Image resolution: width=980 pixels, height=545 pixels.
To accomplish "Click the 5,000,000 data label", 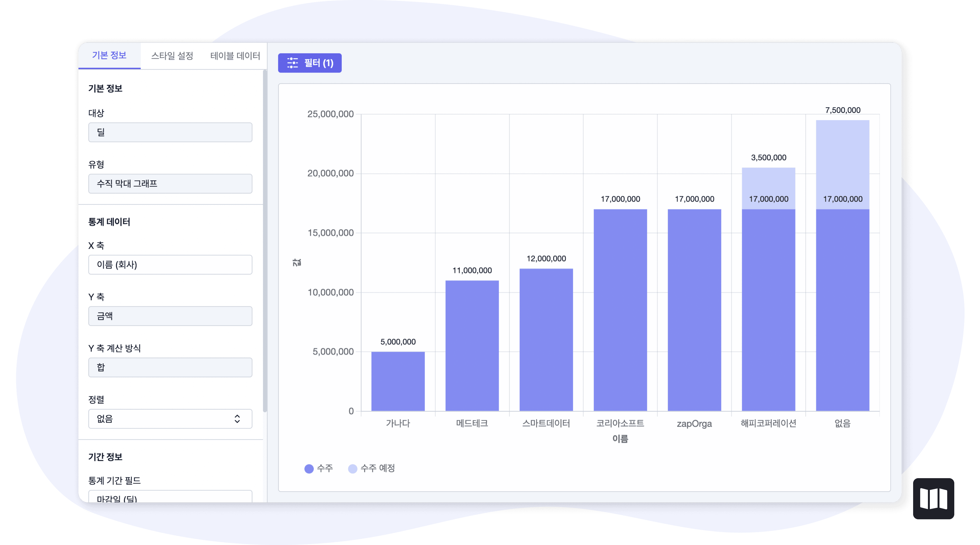I will pyautogui.click(x=398, y=342).
